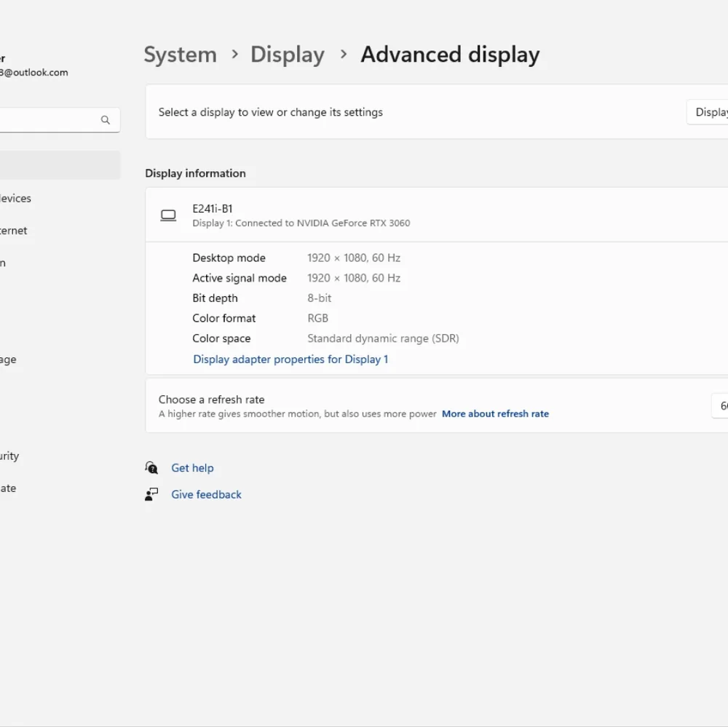The image size is (728, 727).
Task: Click the Desktop mode value 1920 × 1080, 60 Hz
Action: [354, 258]
